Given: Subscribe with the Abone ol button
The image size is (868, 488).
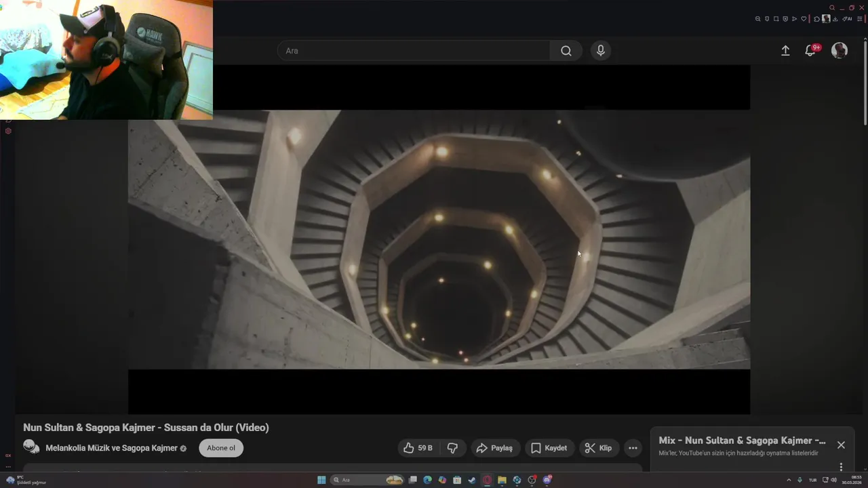Looking at the screenshot, I should pyautogui.click(x=221, y=448).
